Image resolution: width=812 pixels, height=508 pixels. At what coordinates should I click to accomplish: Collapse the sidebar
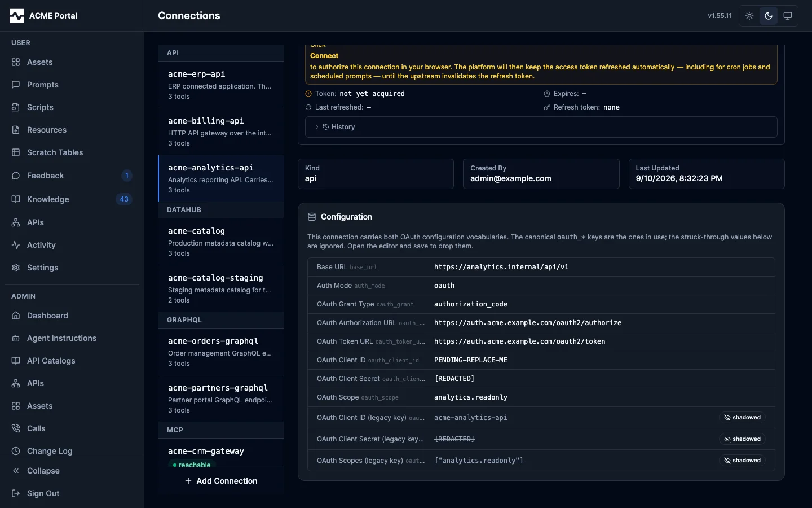pos(72,471)
